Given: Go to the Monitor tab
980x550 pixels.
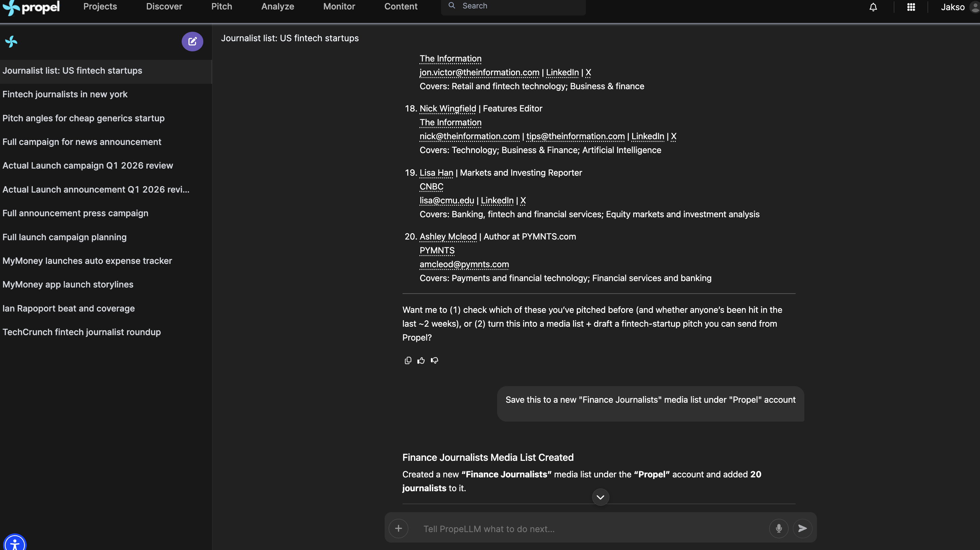Looking at the screenshot, I should [339, 6].
